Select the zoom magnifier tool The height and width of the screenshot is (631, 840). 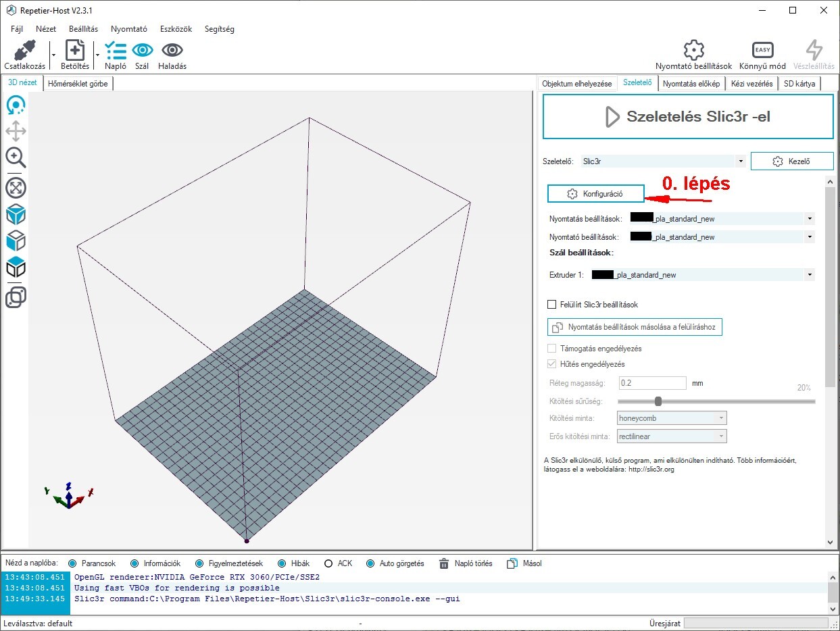(16, 157)
